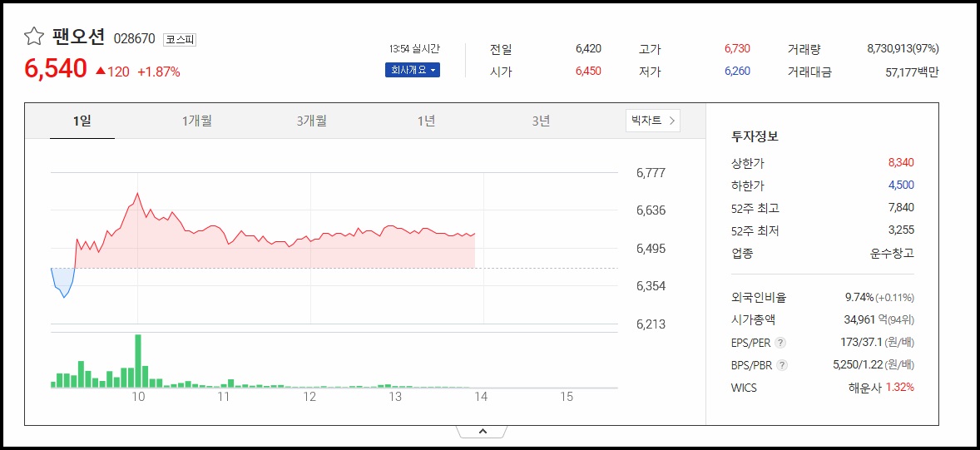Click the 시가총액 value 34,961 억
This screenshot has width=980, height=450.
(x=866, y=320)
